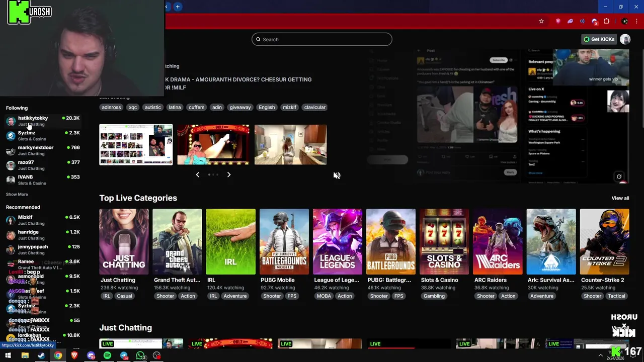
Task: Open a new browser tab with plus
Action: click(x=178, y=7)
